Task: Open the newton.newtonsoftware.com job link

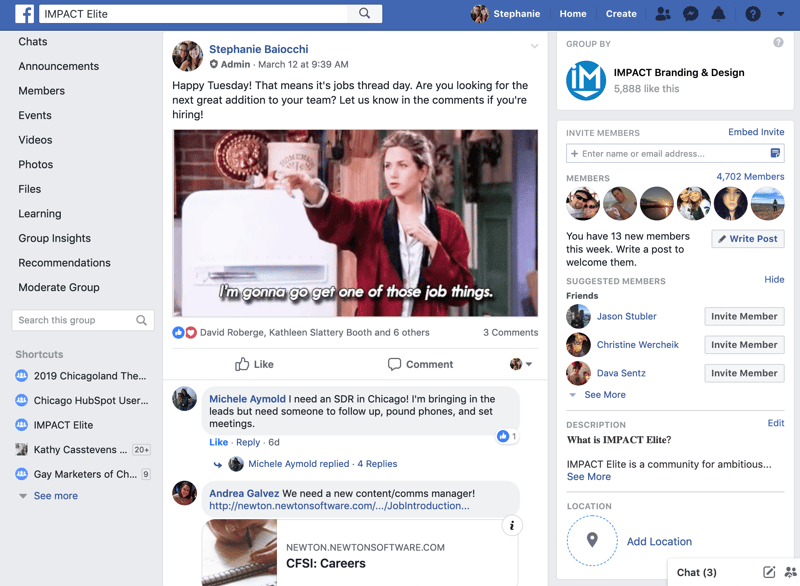Action: click(339, 506)
